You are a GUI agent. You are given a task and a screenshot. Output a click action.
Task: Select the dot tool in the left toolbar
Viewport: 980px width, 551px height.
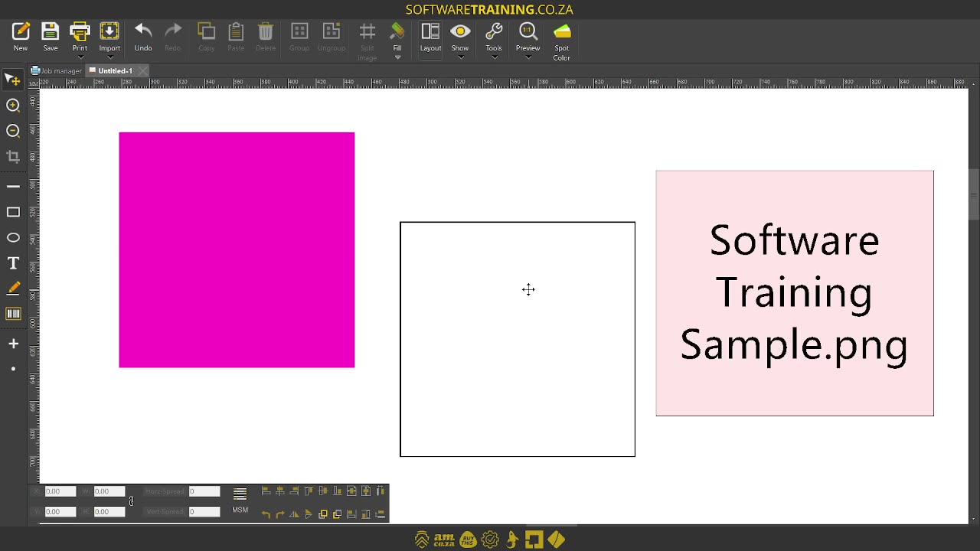(x=13, y=369)
